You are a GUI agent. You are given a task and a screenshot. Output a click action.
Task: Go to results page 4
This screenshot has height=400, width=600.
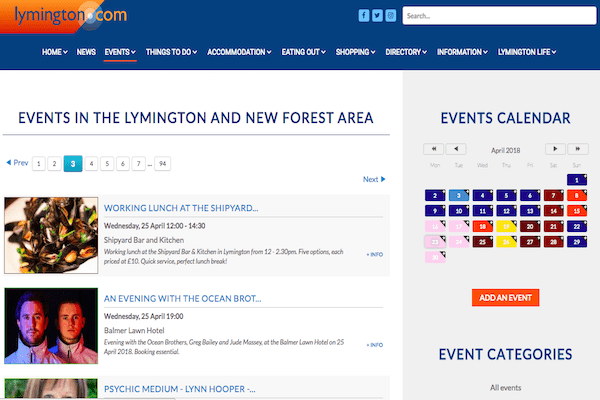click(x=91, y=164)
